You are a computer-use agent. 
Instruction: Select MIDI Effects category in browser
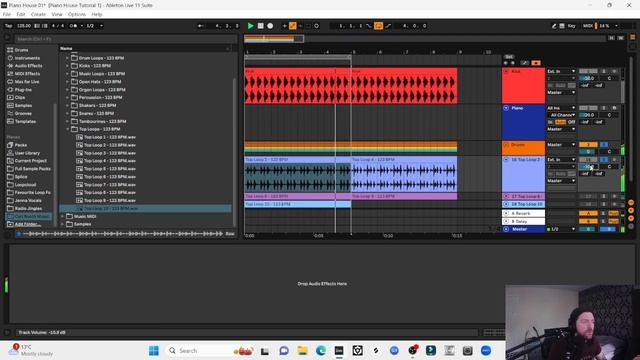(27, 74)
